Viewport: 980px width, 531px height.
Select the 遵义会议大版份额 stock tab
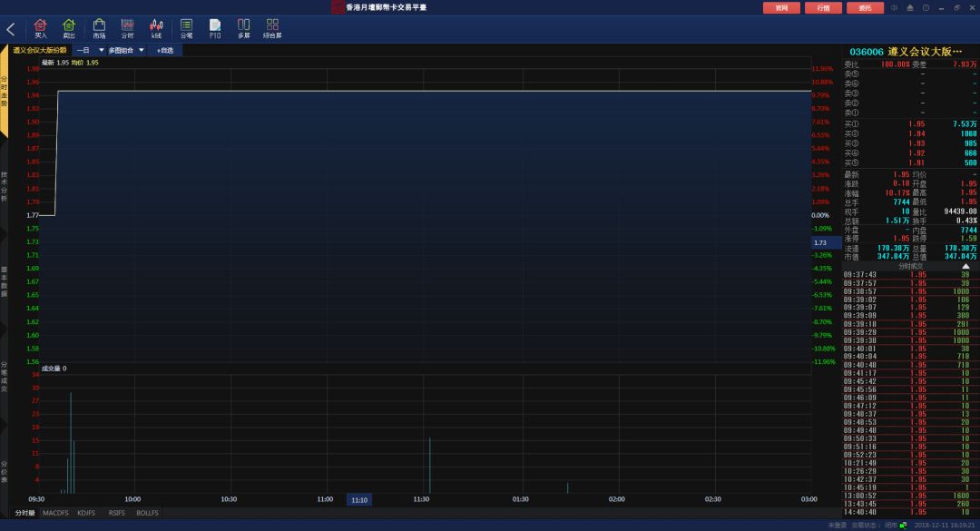(x=39, y=50)
